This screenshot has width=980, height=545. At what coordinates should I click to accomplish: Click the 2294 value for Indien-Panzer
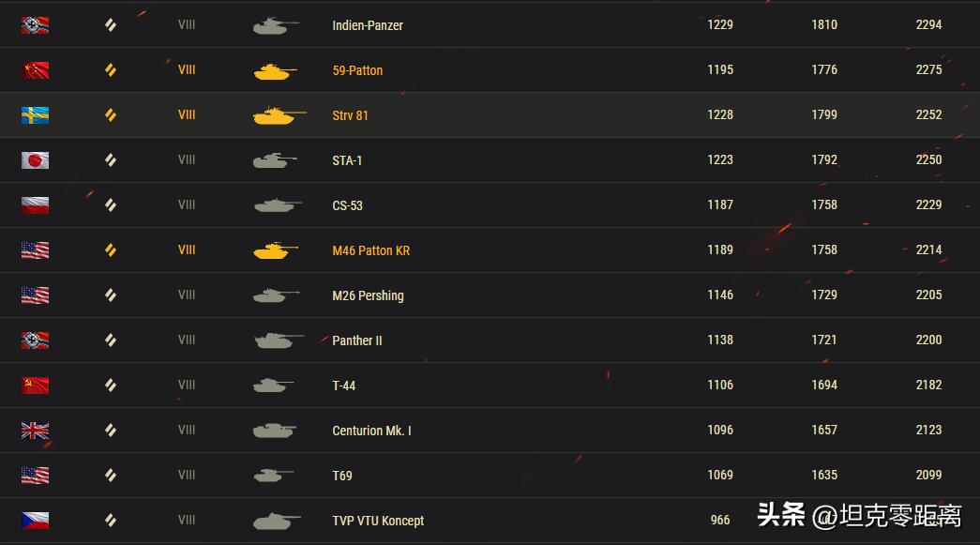pos(928,25)
